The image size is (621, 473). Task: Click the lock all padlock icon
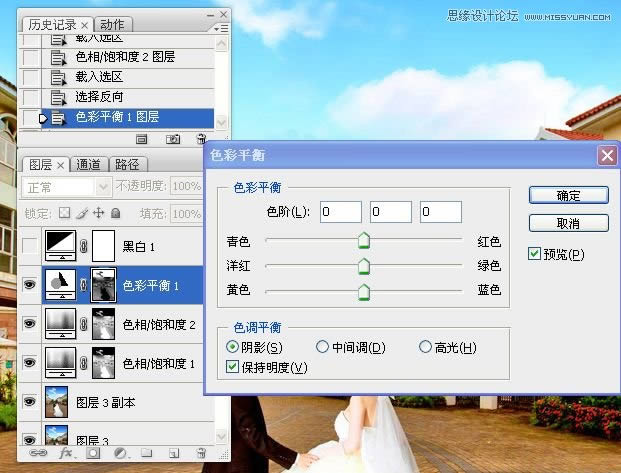[x=116, y=213]
